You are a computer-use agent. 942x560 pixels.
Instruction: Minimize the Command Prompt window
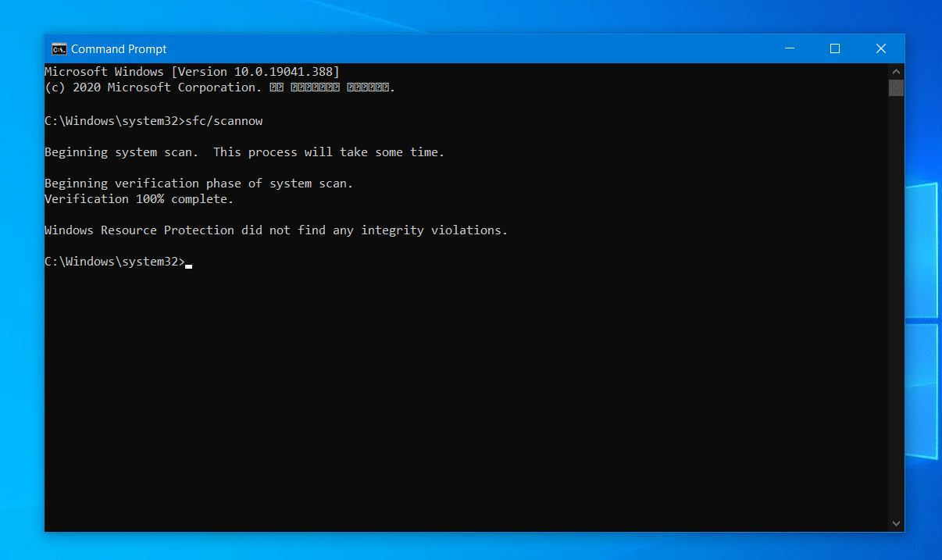[789, 48]
